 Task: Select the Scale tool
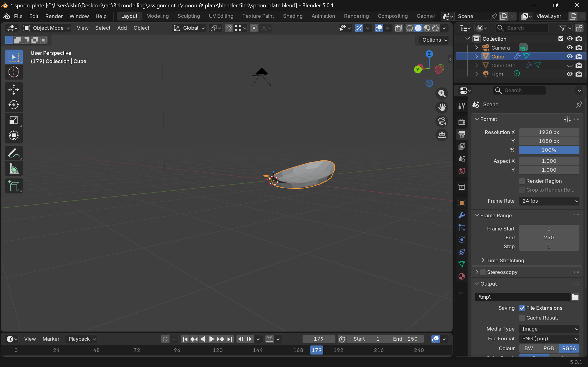tap(14, 120)
